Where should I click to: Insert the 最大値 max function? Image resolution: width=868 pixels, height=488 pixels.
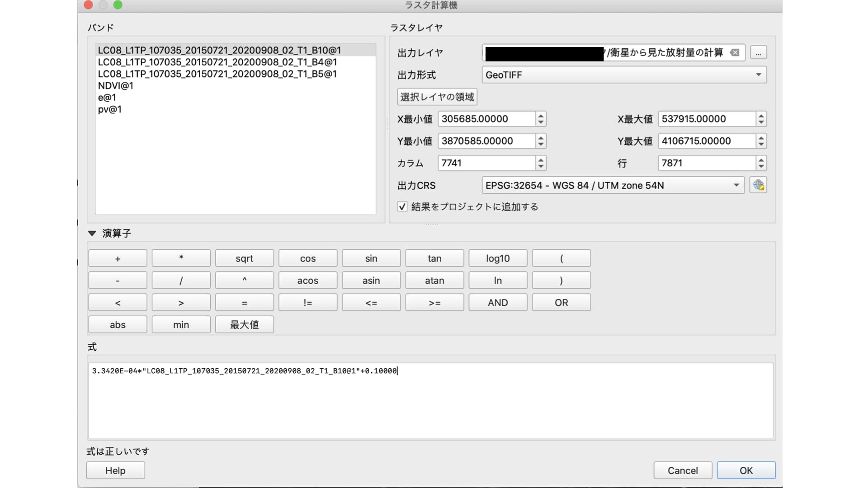[x=245, y=325]
